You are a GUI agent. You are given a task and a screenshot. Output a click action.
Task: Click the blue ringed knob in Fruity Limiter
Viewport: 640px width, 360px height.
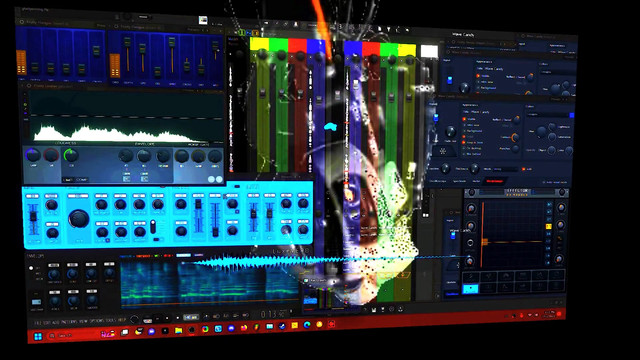(32, 155)
